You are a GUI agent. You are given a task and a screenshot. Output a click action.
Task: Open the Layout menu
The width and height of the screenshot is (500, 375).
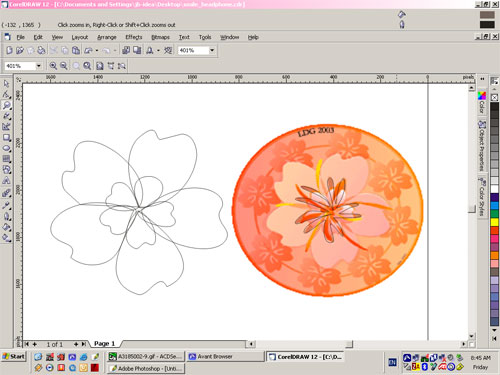coord(80,37)
